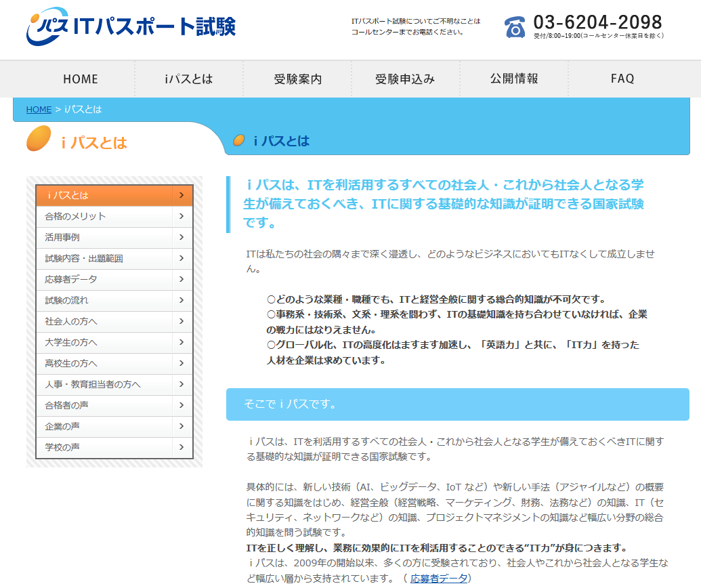The image size is (701, 588).
Task: Click the telephone icon beside the phone number
Action: [515, 27]
